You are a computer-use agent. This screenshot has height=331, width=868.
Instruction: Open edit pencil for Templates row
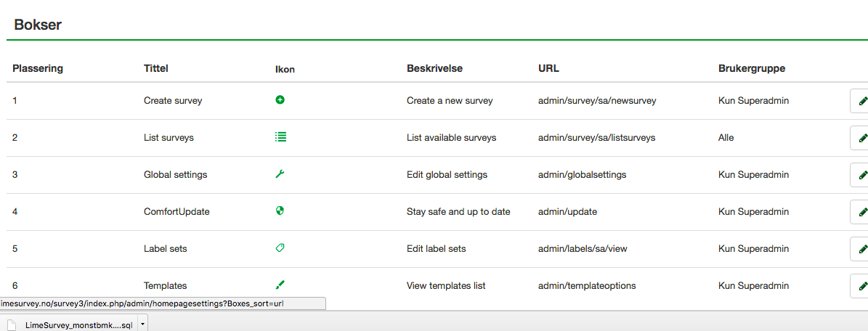(861, 286)
